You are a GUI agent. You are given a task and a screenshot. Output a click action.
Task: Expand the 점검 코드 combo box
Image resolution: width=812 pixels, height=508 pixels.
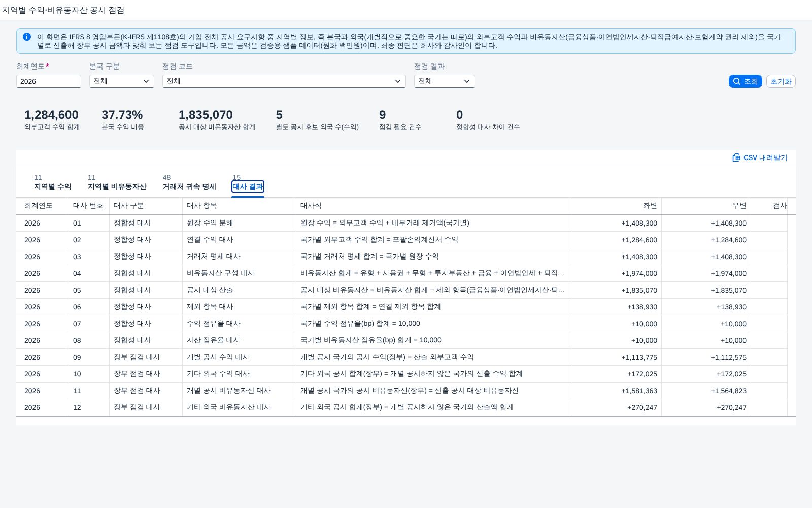click(284, 81)
